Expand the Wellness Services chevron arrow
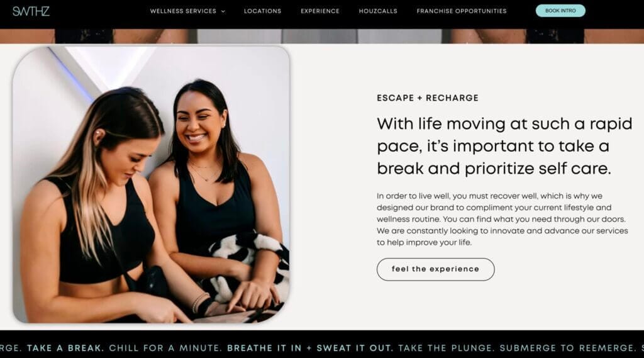Image resolution: width=644 pixels, height=358 pixels. [223, 11]
